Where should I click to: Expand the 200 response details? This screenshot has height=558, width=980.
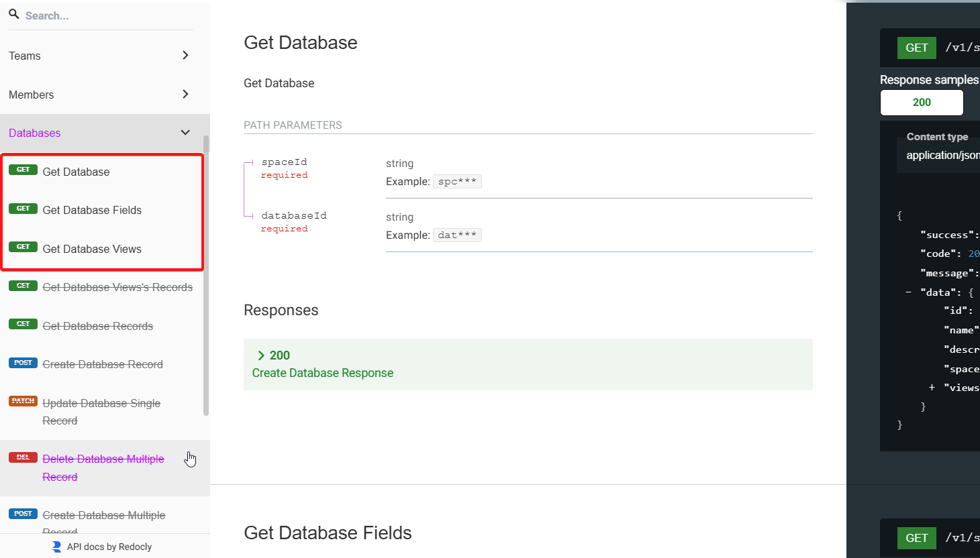tap(261, 355)
